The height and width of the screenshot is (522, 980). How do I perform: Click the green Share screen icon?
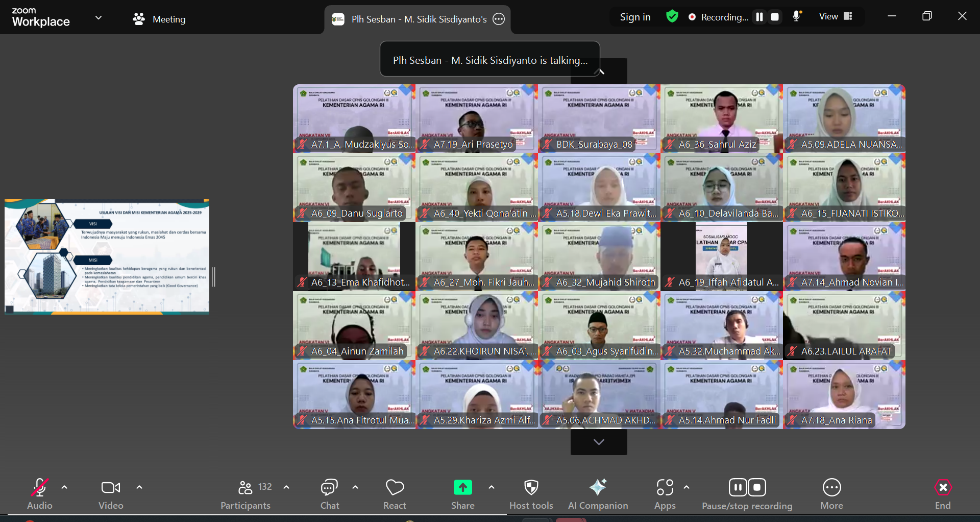coord(462,488)
